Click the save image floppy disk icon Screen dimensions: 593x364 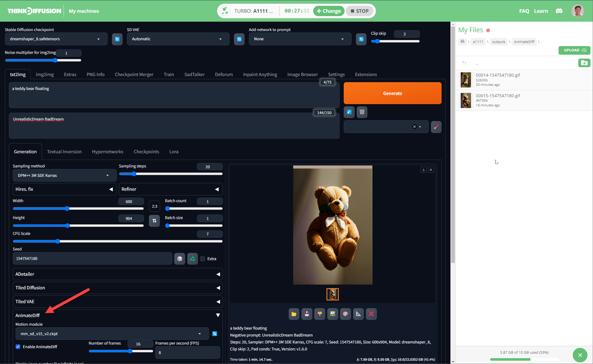point(307,314)
